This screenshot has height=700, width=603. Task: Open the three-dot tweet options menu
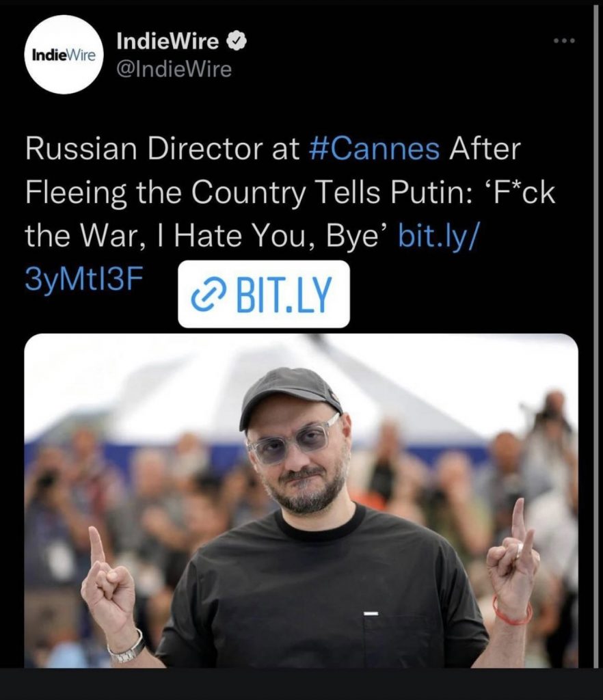click(564, 41)
